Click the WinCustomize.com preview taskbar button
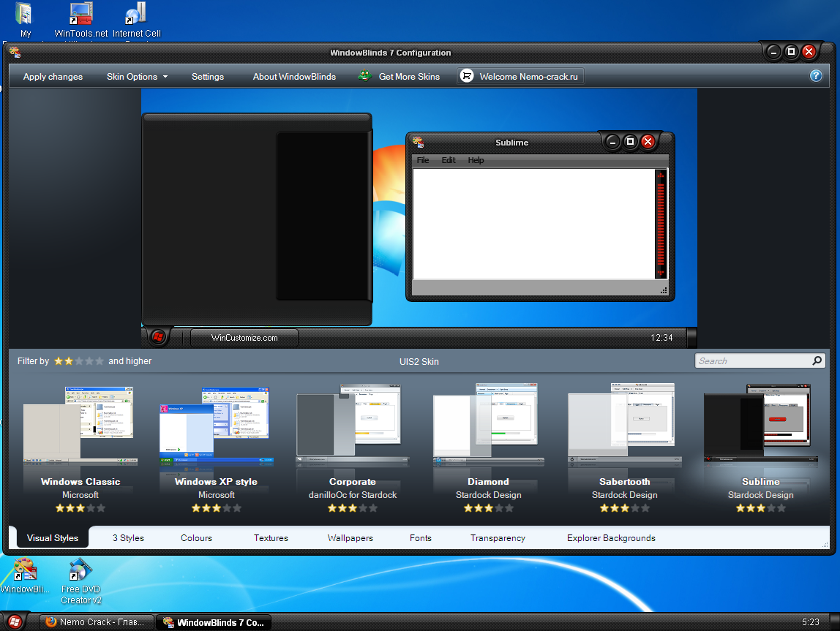The image size is (840, 631). coord(244,338)
